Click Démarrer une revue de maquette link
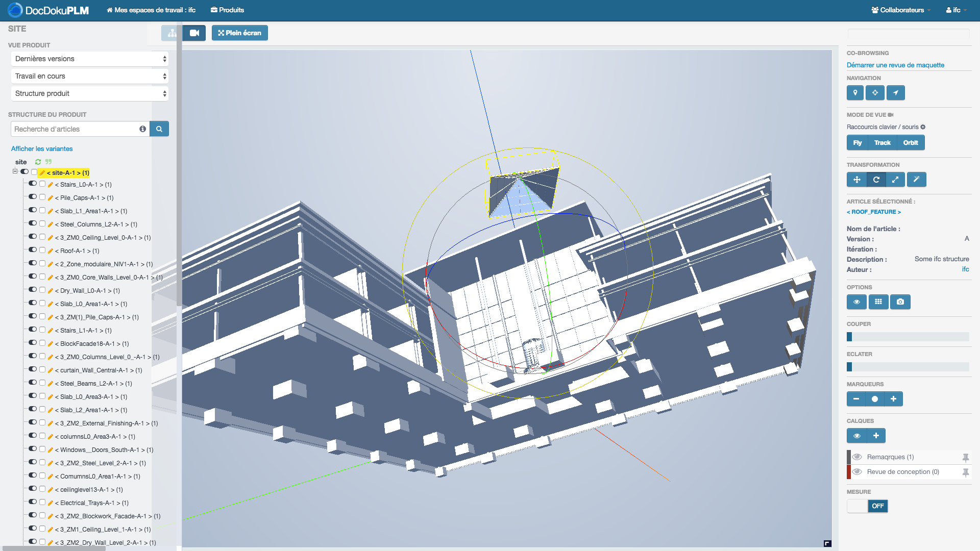This screenshot has width=980, height=551. [895, 65]
